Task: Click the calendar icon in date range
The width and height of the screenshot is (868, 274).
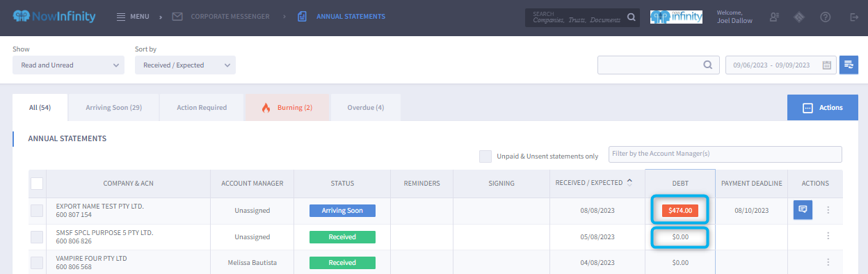Action: coord(827,65)
